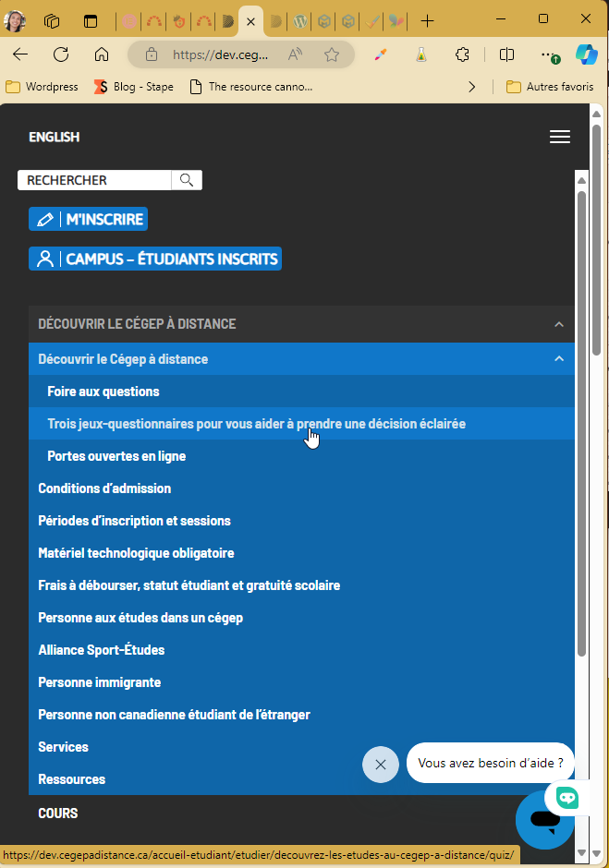Viewport: 609px width, 868px height.
Task: Add this page to favorites star
Action: [x=332, y=54]
